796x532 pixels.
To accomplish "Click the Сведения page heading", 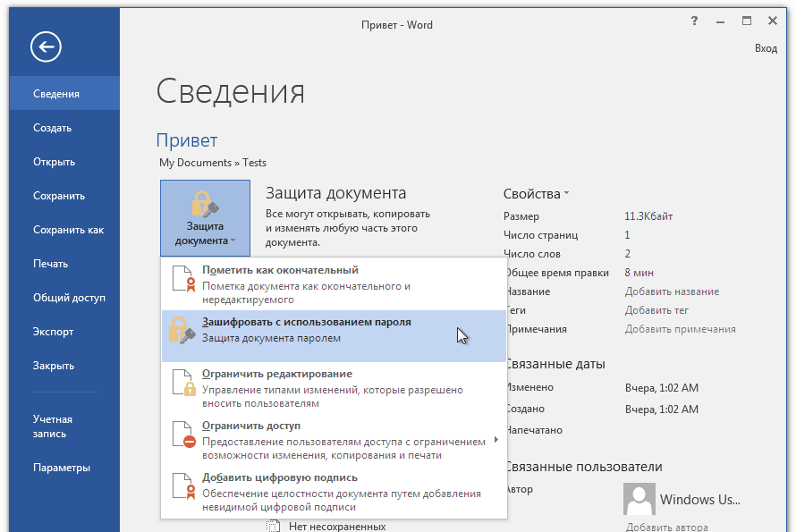I will click(230, 92).
